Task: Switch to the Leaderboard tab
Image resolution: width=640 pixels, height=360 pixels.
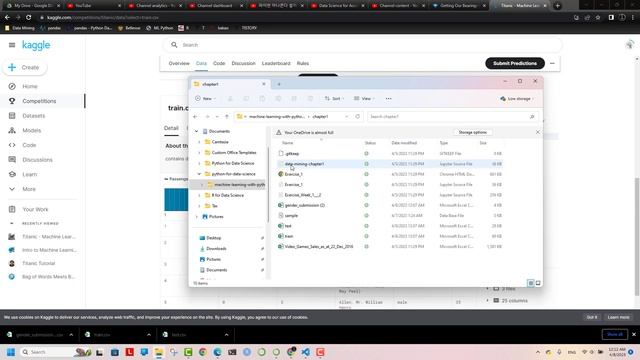Action: (276, 63)
